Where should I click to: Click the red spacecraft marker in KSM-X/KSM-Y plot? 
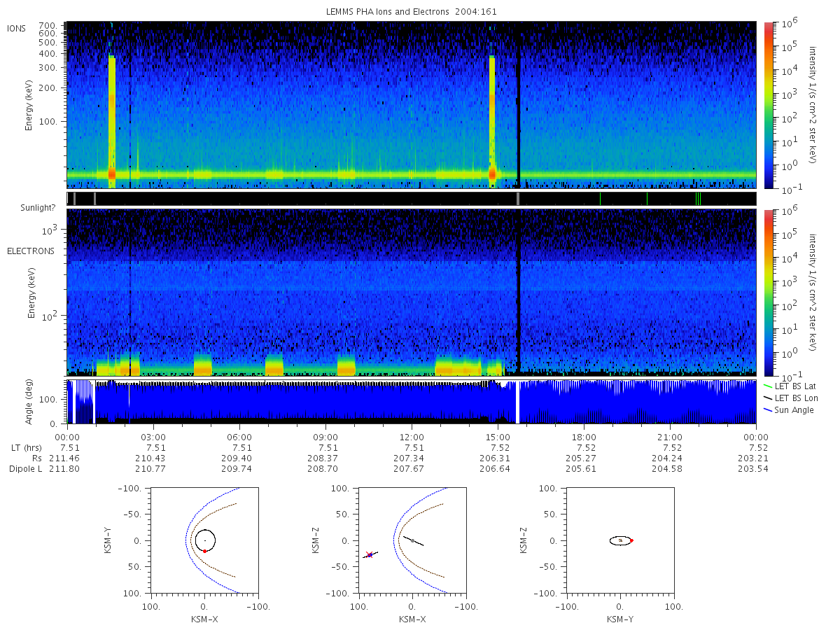coord(204,552)
